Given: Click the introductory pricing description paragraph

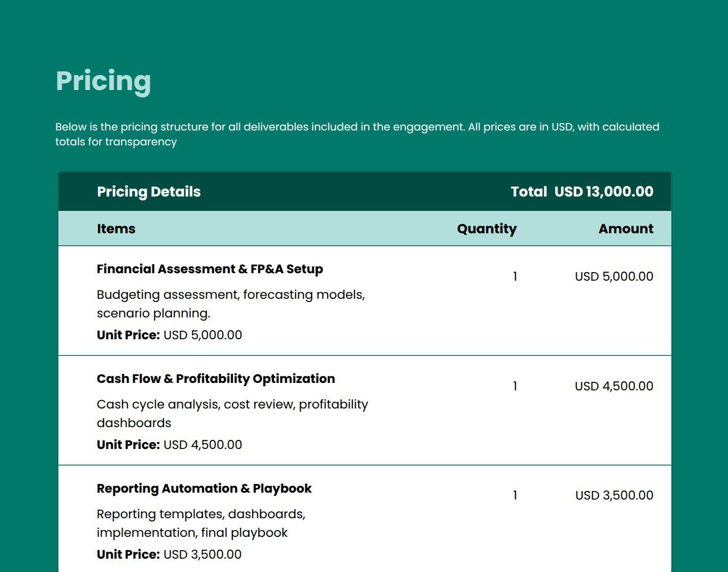Looking at the screenshot, I should tap(357, 134).
